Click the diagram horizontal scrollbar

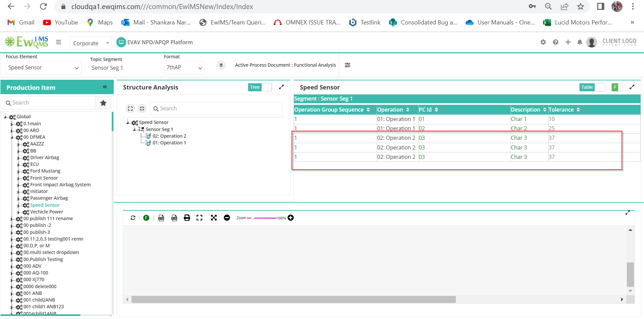pyautogui.click(x=293, y=299)
